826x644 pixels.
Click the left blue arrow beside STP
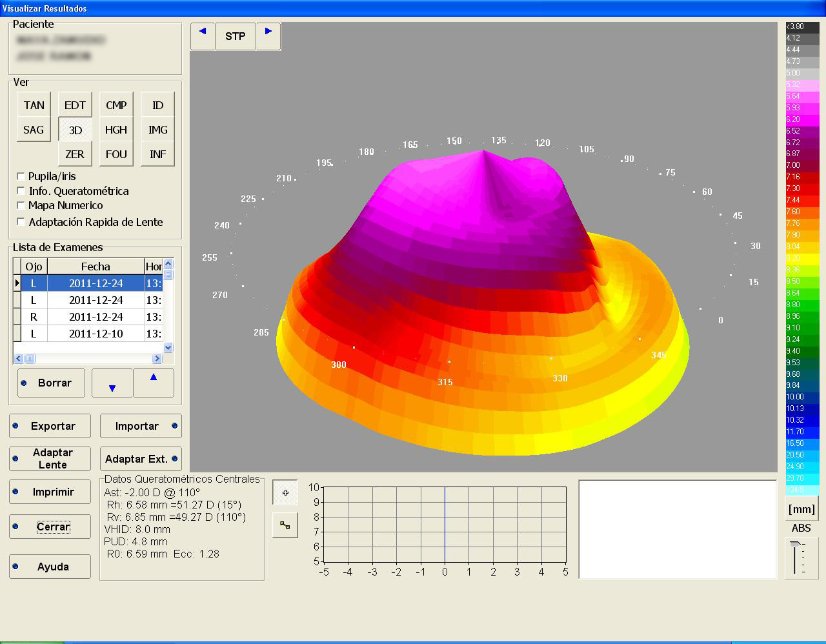(203, 36)
